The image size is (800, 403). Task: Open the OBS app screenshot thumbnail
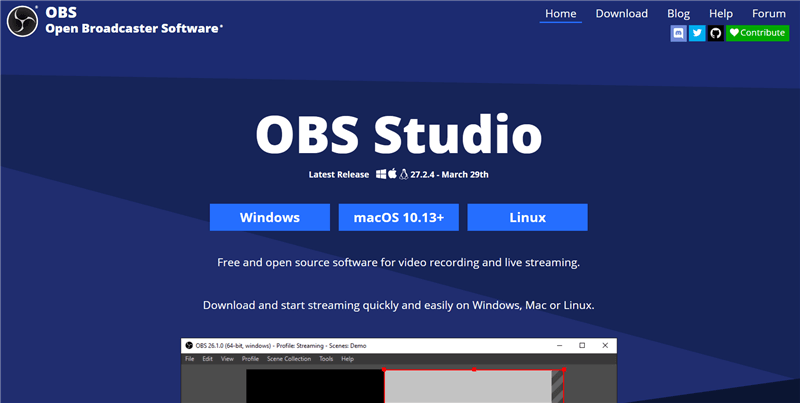(x=399, y=370)
